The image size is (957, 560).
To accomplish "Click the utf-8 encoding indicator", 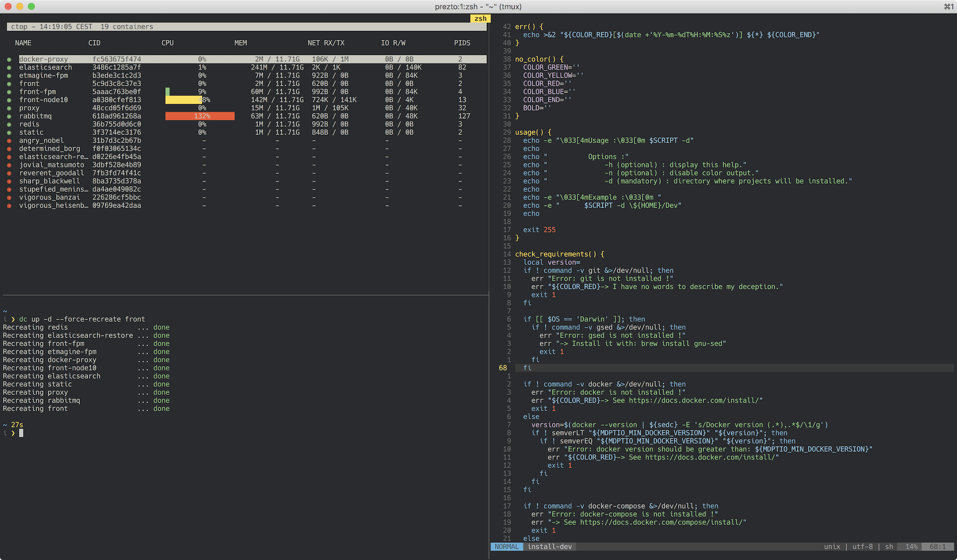I will (x=862, y=547).
